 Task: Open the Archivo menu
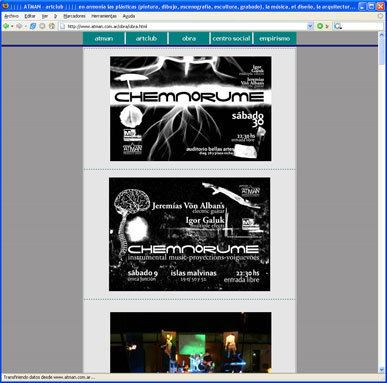12,16
